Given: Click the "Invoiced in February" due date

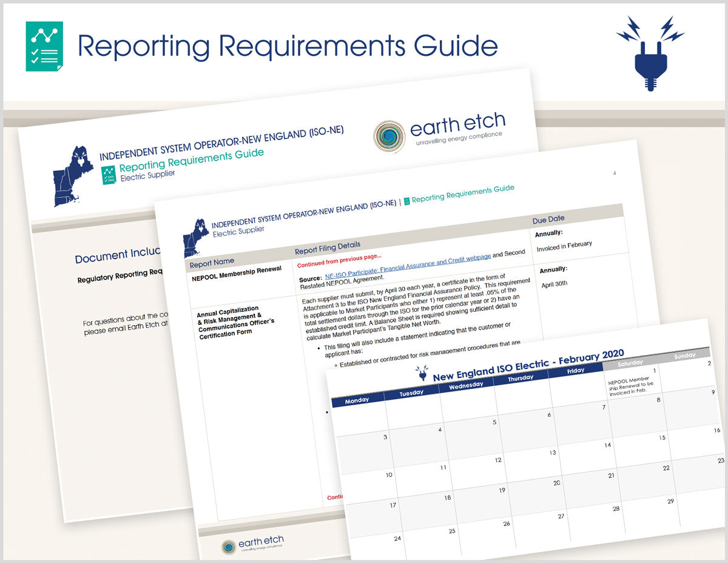Looking at the screenshot, I should pyautogui.click(x=565, y=247).
